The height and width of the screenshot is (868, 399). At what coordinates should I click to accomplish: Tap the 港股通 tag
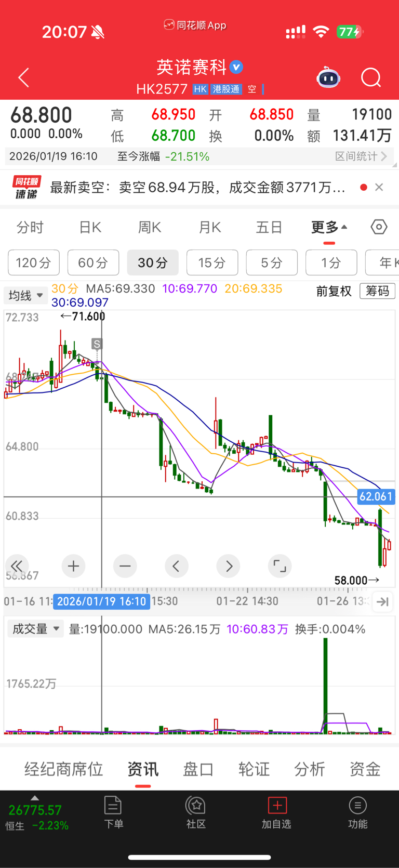click(226, 89)
